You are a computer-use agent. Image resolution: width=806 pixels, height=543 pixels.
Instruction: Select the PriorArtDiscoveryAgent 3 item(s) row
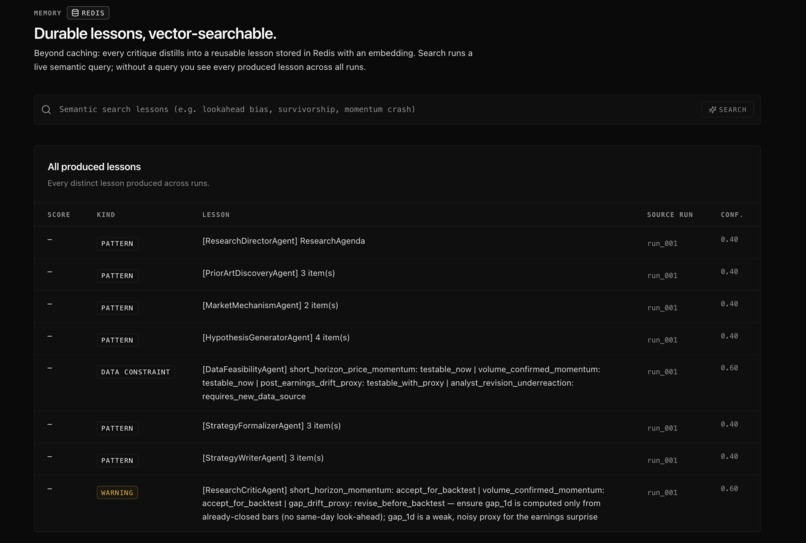pyautogui.click(x=397, y=275)
